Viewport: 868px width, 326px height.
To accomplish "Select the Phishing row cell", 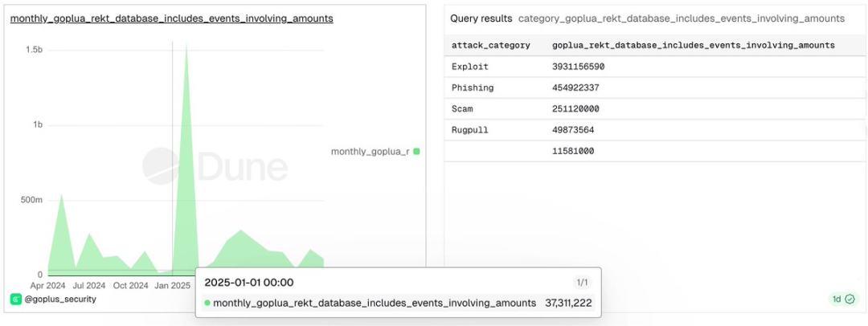I will point(473,88).
